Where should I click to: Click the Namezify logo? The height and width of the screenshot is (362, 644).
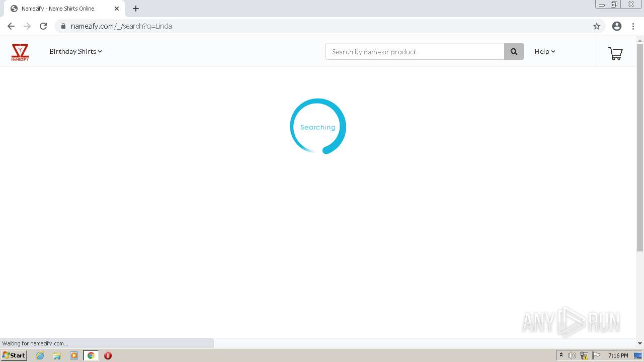tap(20, 52)
